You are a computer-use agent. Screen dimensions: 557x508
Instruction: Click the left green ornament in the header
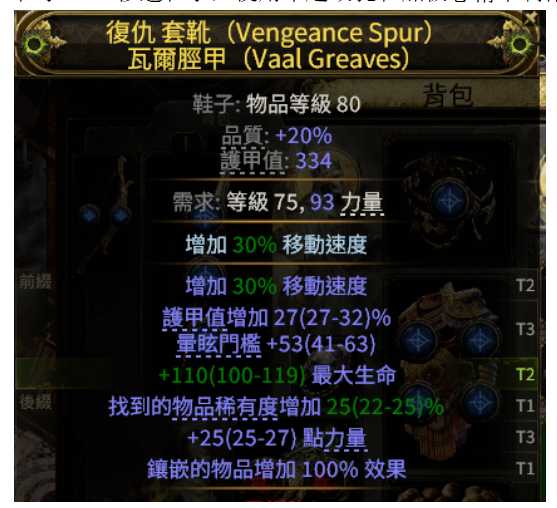[x=35, y=45]
